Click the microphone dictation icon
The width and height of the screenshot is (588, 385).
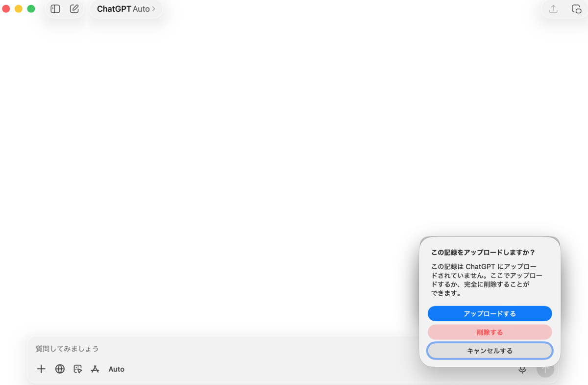pyautogui.click(x=522, y=369)
